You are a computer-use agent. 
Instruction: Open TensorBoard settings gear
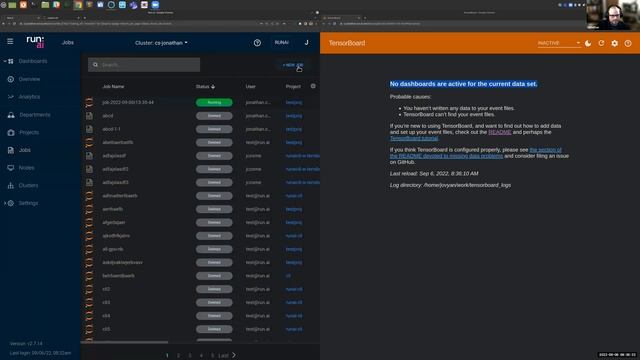[615, 43]
